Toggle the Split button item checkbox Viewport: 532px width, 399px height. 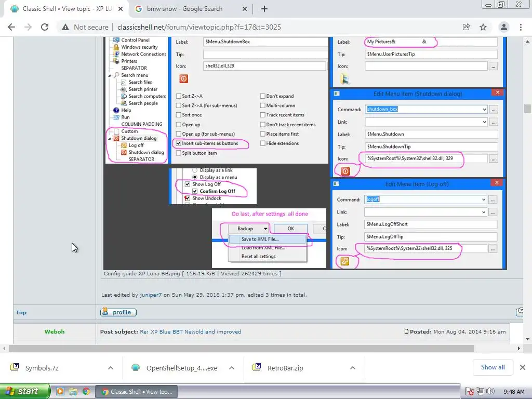point(179,153)
